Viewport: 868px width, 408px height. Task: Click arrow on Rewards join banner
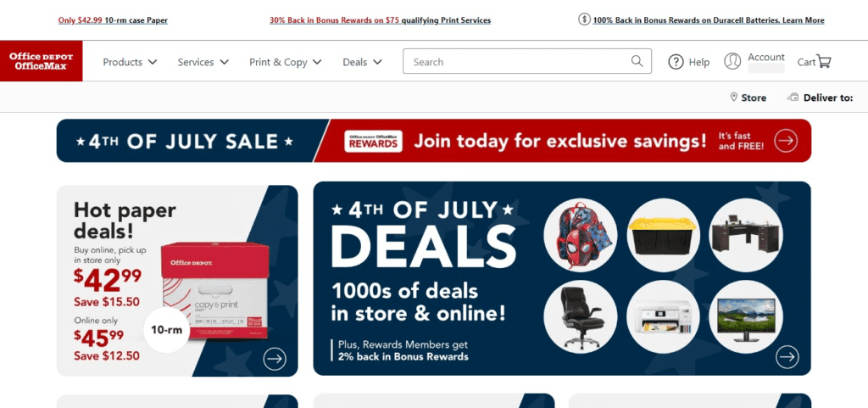(x=786, y=141)
